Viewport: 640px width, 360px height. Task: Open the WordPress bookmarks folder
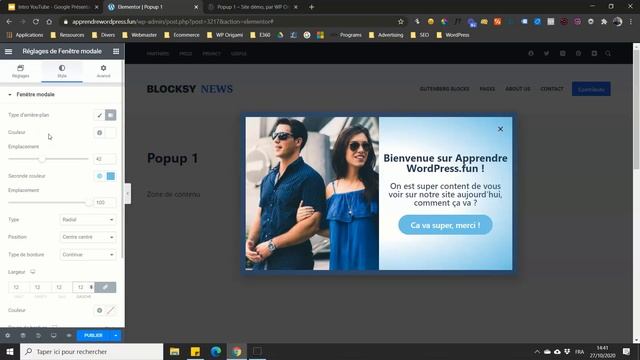pyautogui.click(x=453, y=35)
